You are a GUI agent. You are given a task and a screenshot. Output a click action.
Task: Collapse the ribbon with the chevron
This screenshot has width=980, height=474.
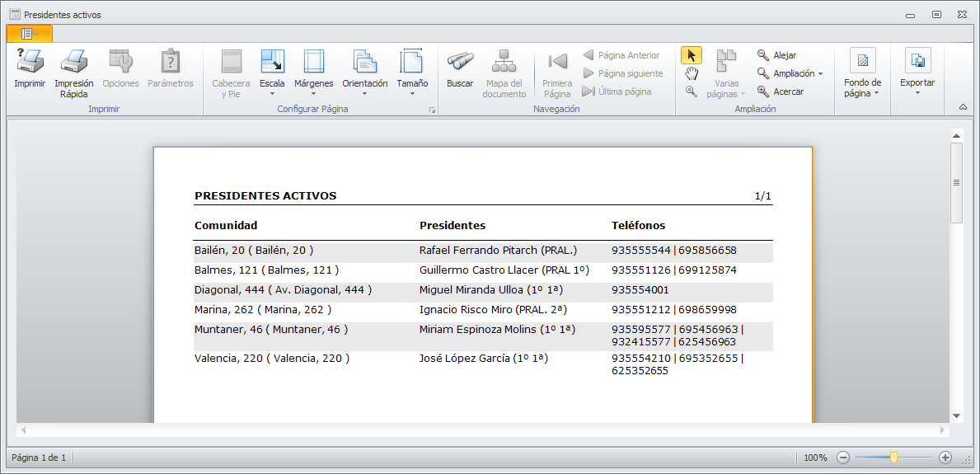point(964,107)
